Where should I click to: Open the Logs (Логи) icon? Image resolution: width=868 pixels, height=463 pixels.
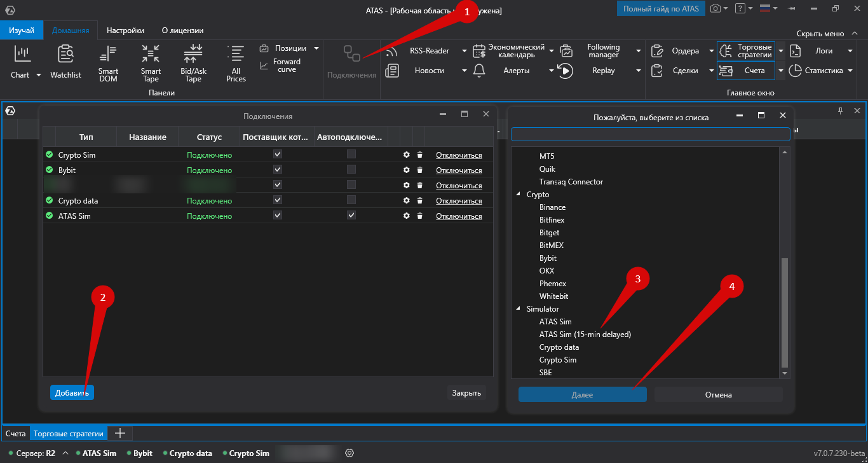795,51
